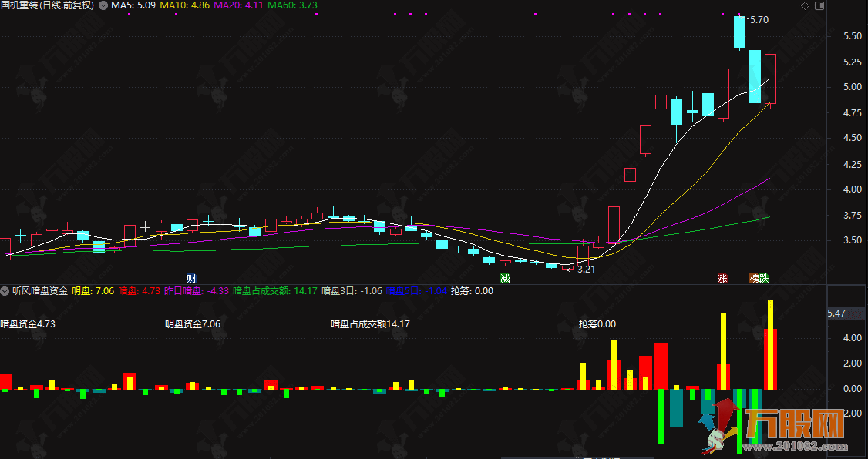The image size is (868, 459).
Task: Click the MA60: 3.73 indicator label
Action: (293, 5)
